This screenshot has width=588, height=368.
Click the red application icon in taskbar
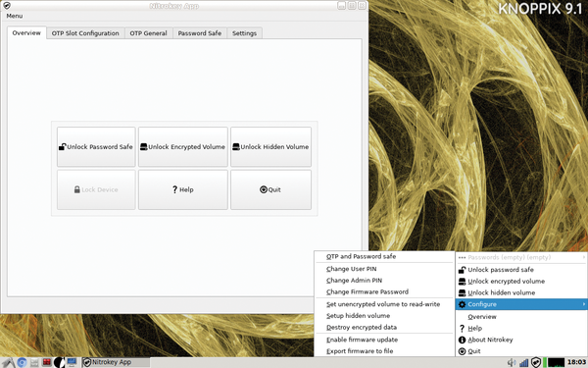pyautogui.click(x=46, y=362)
